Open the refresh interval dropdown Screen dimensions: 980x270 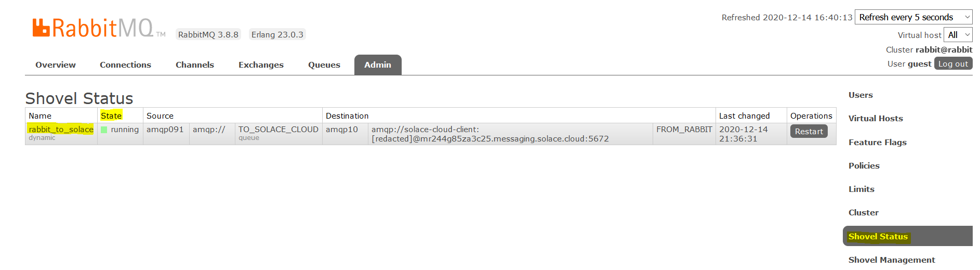[913, 17]
